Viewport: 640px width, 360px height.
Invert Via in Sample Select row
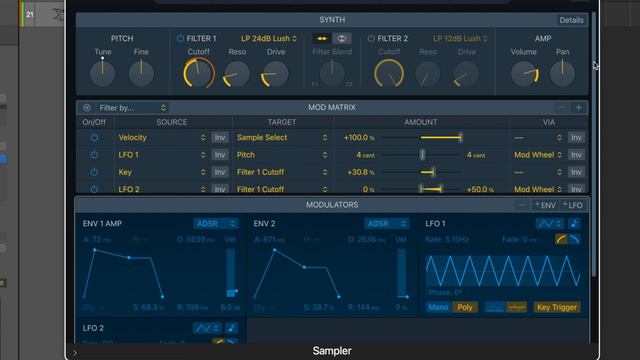576,138
